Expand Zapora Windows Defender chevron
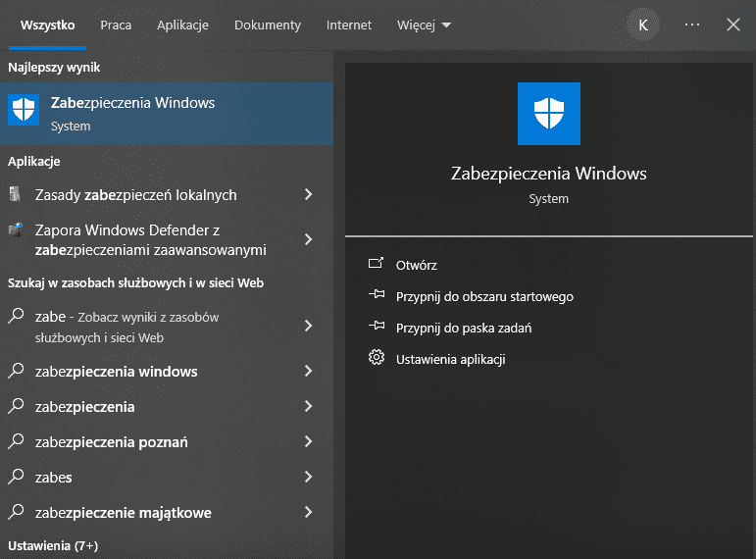This screenshot has width=756, height=559. point(309,239)
